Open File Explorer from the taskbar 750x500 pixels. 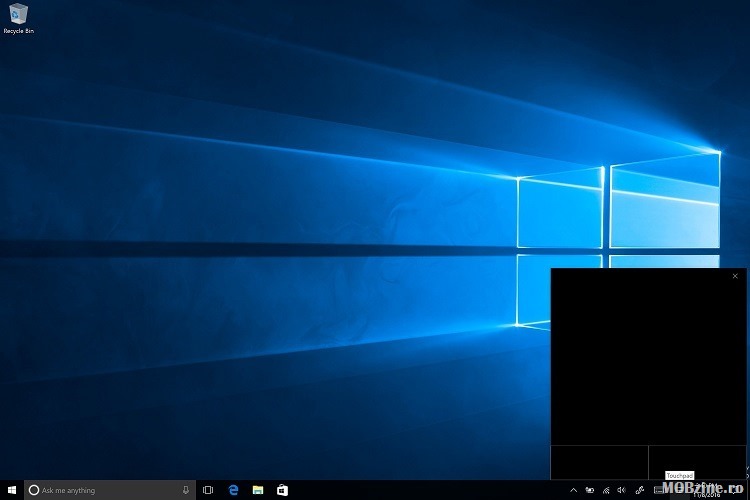(x=258, y=490)
